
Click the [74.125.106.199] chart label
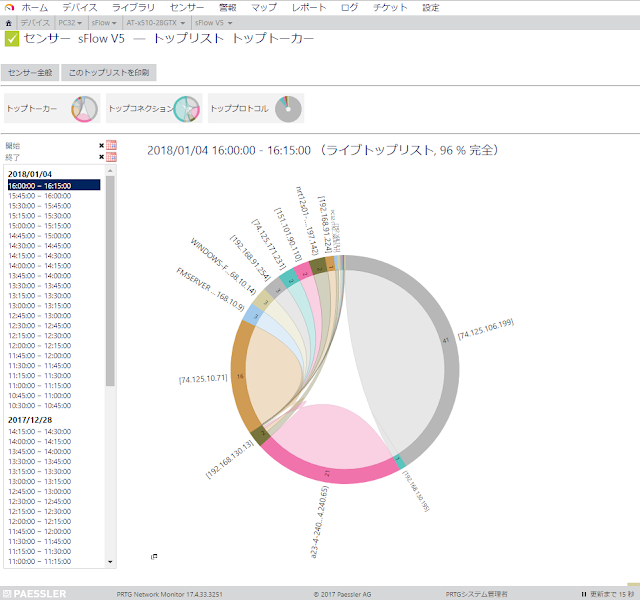click(x=485, y=329)
